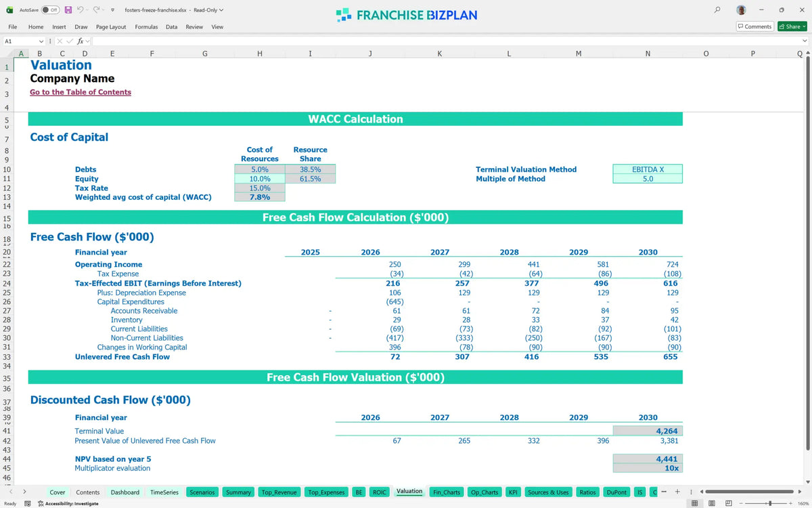Click the Redo arrow icon
The image size is (812, 508).
click(x=97, y=10)
